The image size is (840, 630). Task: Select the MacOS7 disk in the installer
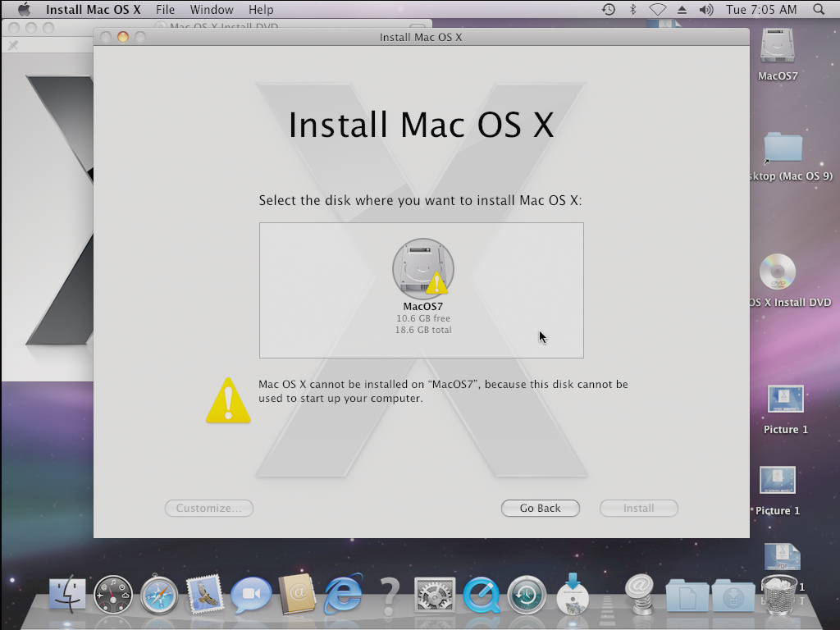pyautogui.click(x=422, y=269)
